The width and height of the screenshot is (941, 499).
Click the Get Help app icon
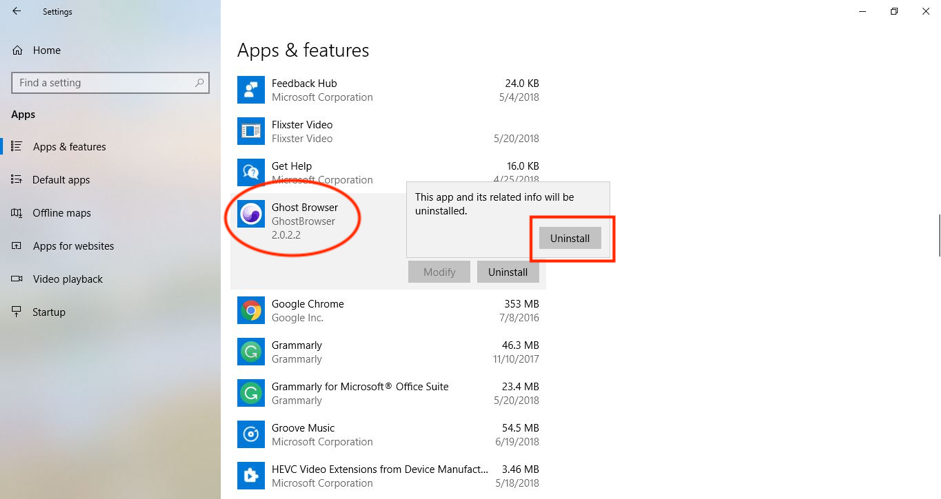click(x=251, y=173)
